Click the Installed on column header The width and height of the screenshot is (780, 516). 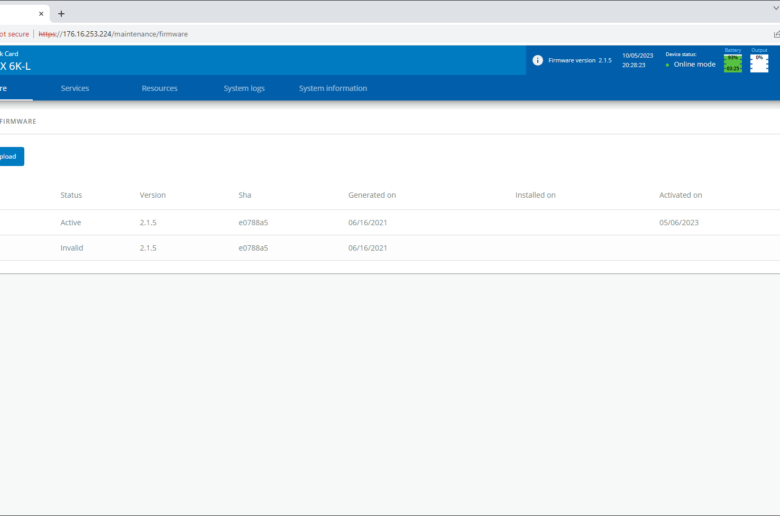tap(535, 195)
